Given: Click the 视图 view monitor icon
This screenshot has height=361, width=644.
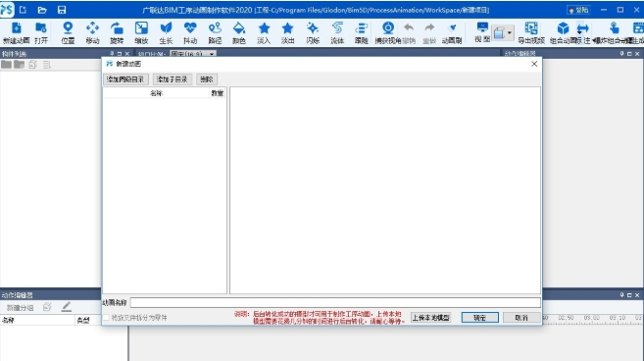Looking at the screenshot, I should point(482,28).
